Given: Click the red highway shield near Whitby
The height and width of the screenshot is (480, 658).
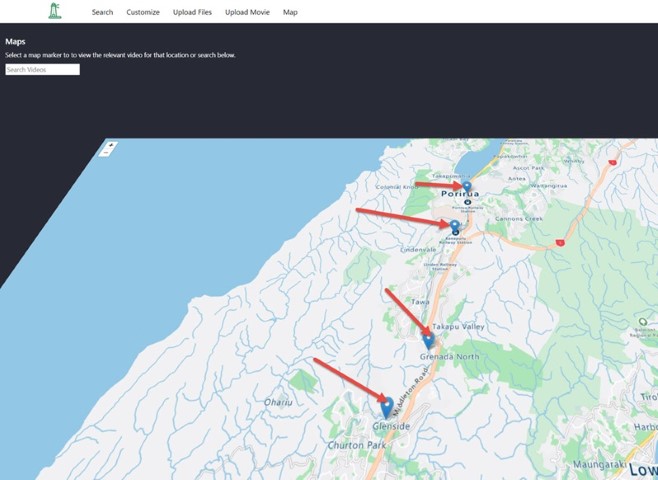Looking at the screenshot, I should click(612, 161).
